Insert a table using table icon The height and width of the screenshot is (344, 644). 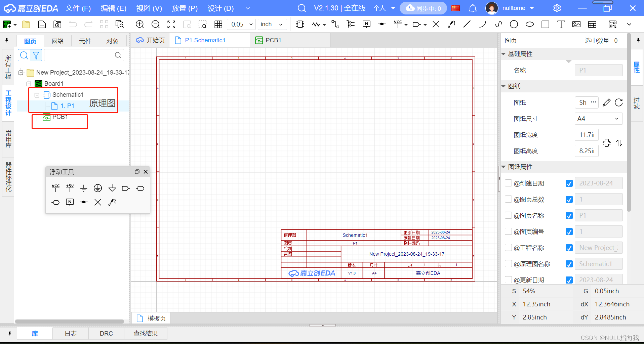click(x=592, y=24)
